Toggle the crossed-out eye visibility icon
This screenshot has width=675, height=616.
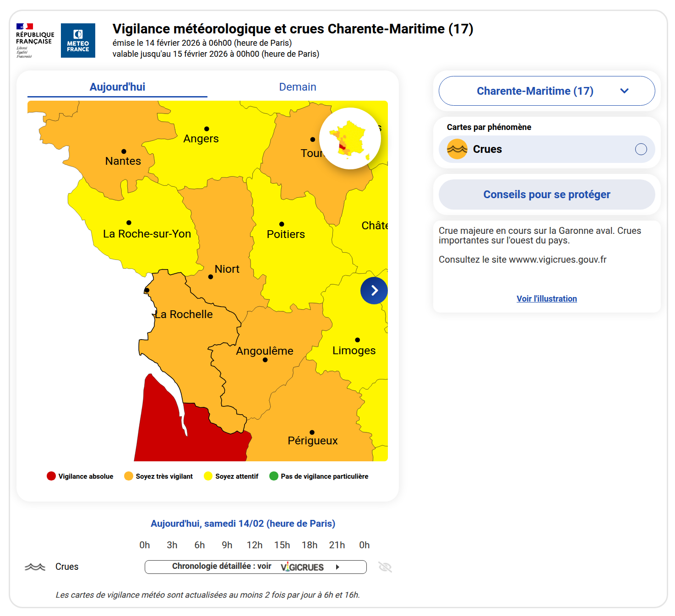385,567
